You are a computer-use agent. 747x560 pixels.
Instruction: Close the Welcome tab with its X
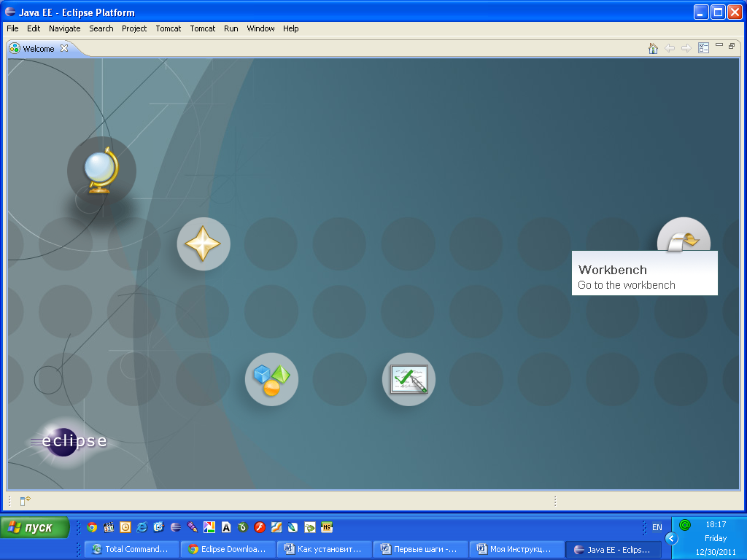[x=64, y=48]
